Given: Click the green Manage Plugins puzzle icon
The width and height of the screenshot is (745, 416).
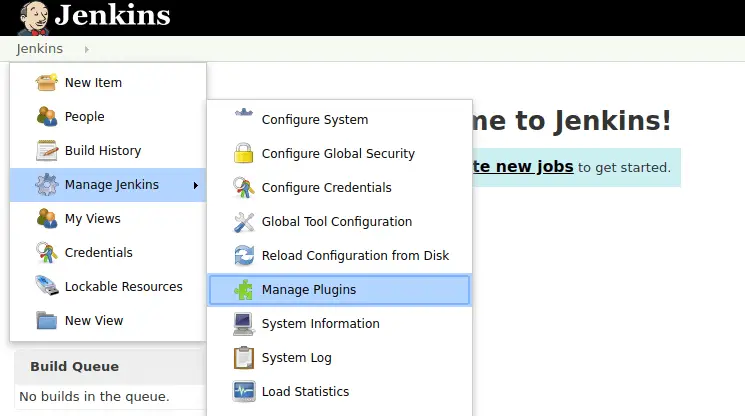Looking at the screenshot, I should click(244, 290).
